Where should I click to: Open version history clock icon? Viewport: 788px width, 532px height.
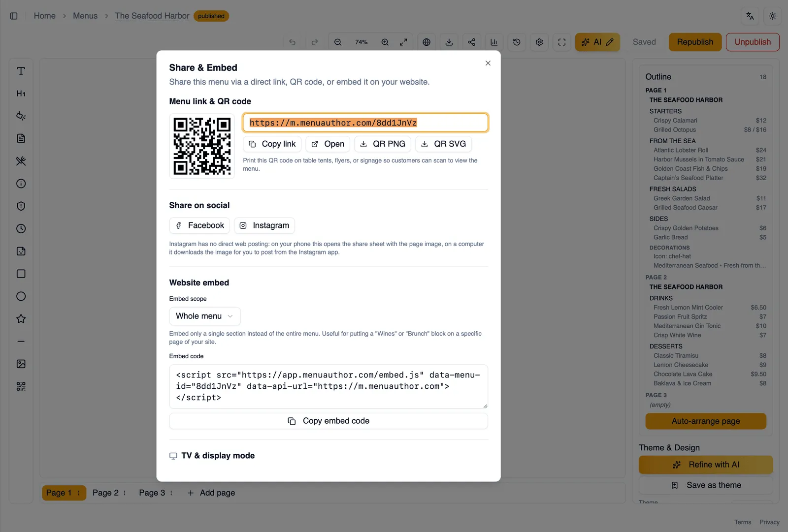click(x=517, y=42)
